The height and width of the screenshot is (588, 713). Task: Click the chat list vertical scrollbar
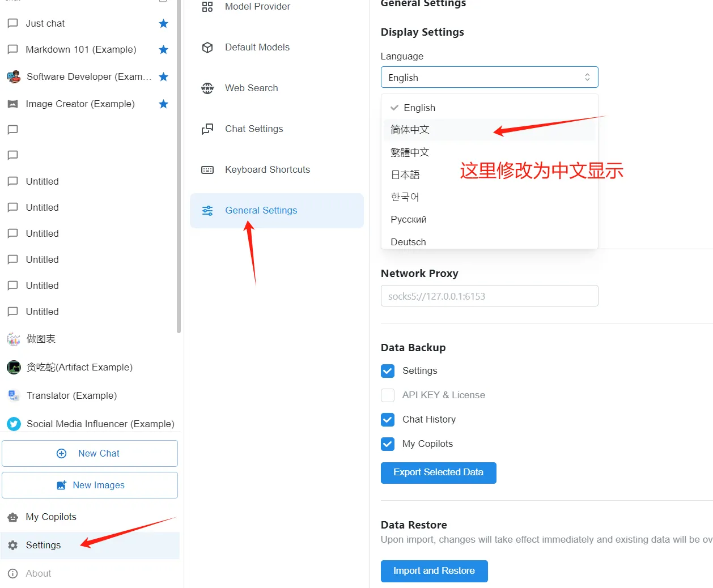pos(179,170)
